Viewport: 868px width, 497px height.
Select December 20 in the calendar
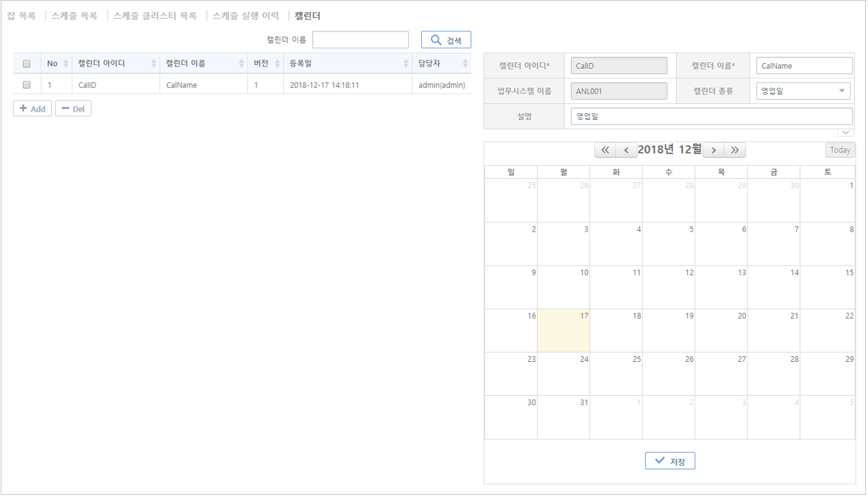[721, 331]
